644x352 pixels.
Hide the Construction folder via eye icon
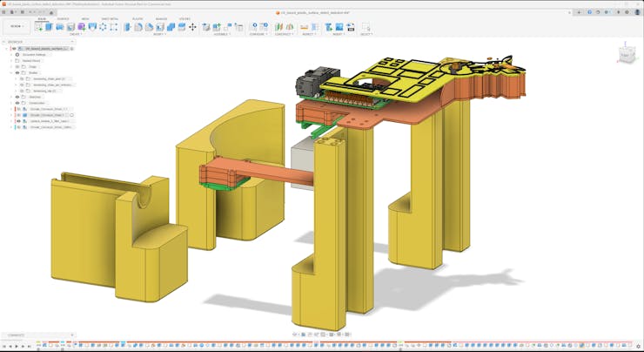[17, 103]
